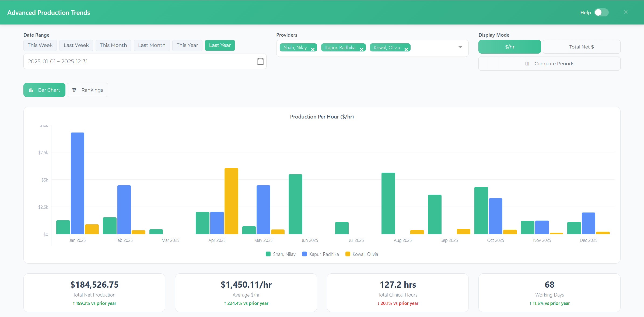Click the Jan 2025 Kapur blue bar
This screenshot has height=317, width=644.
pos(78,183)
